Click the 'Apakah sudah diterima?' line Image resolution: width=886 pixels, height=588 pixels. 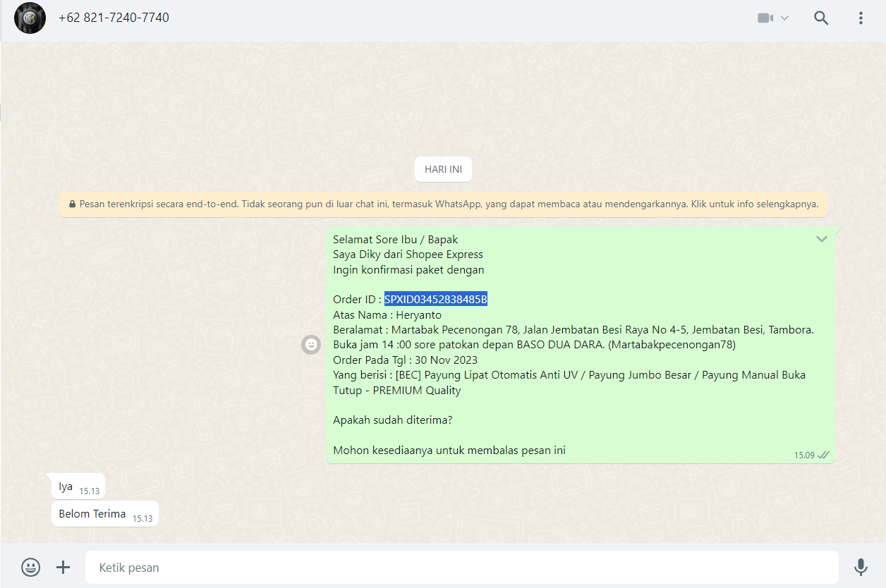[393, 420]
